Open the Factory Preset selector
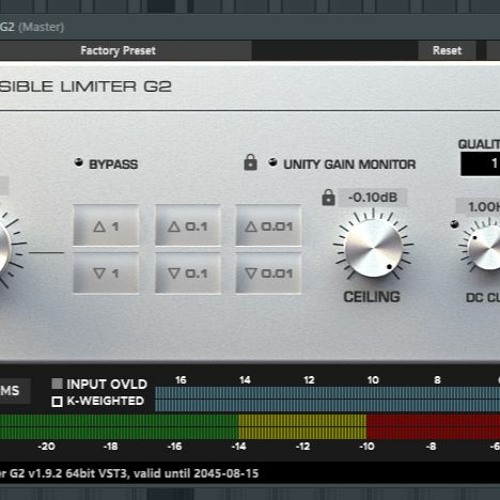The width and height of the screenshot is (500, 500). pyautogui.click(x=118, y=51)
